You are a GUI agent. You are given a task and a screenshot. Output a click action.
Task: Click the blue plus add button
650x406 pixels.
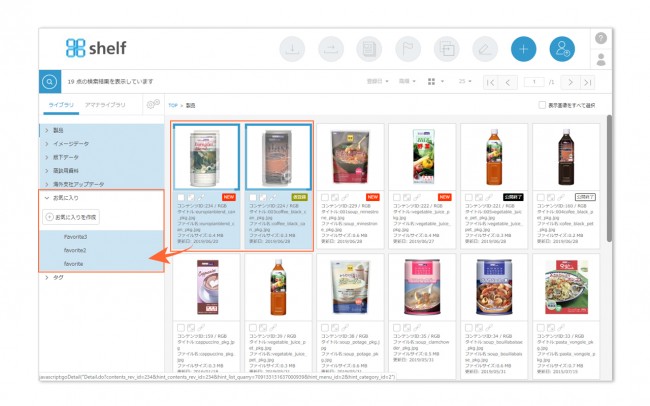pyautogui.click(x=524, y=49)
